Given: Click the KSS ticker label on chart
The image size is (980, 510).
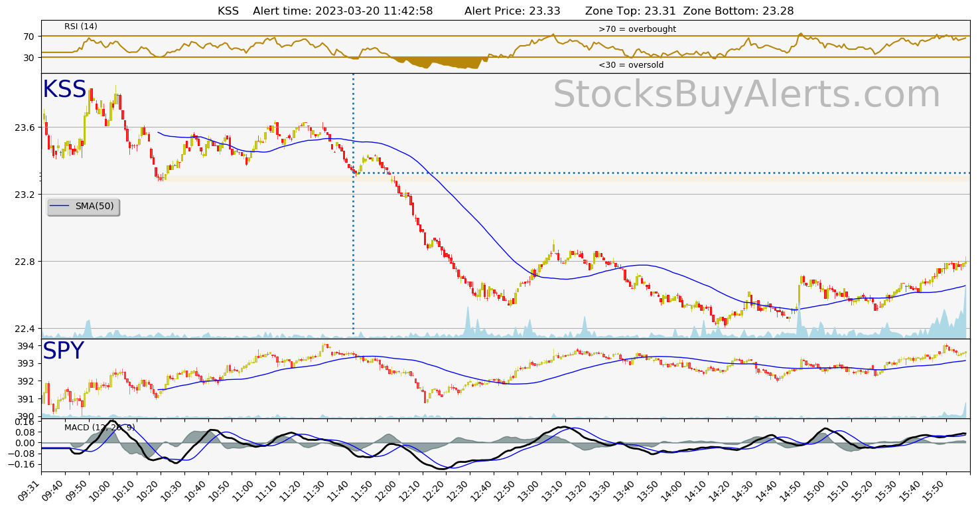Looking at the screenshot, I should (64, 90).
